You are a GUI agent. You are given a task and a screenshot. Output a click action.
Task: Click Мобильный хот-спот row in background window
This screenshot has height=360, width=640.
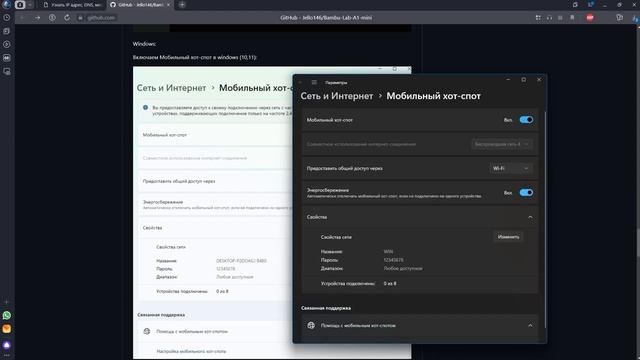(x=215, y=135)
